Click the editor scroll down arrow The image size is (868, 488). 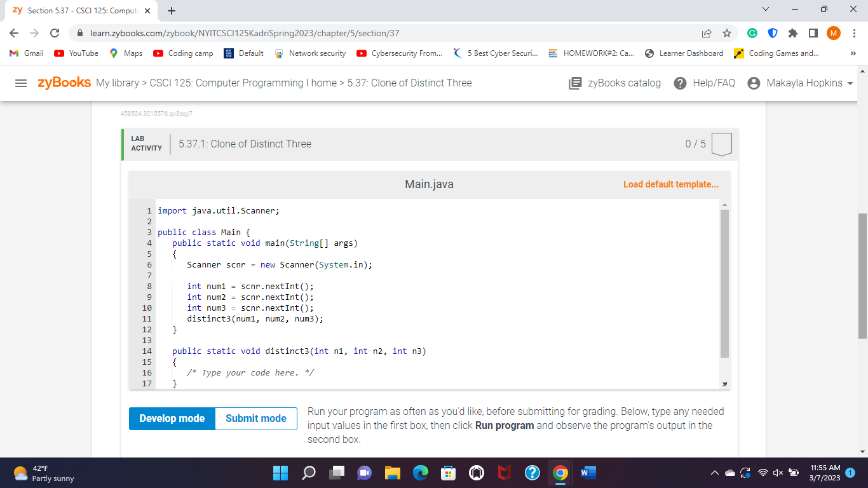click(725, 384)
